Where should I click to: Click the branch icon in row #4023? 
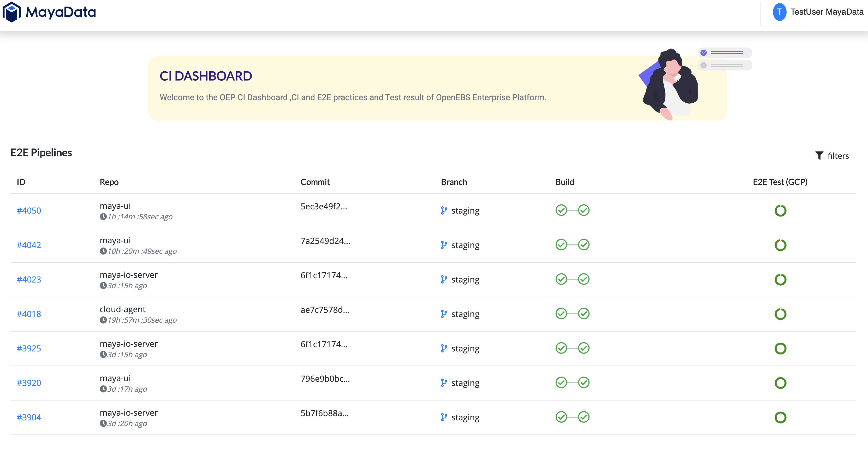(x=444, y=279)
